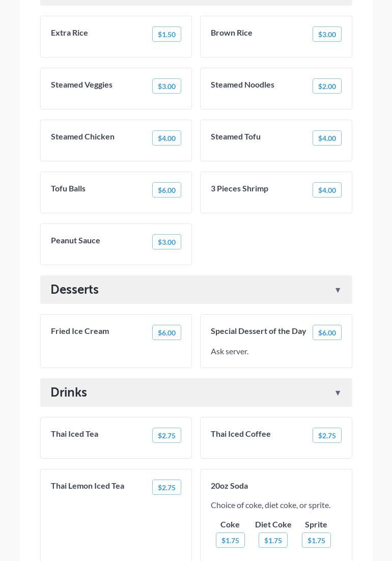Add Steamed Noodles at $2.00
Screen dimensions: 392x561
327,87
